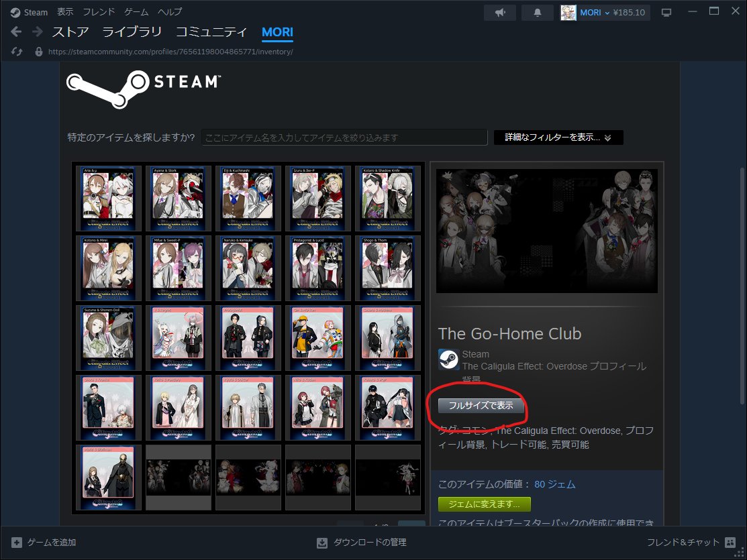This screenshot has width=747, height=560.
Task: Select the Kotaro & Shadow Knife card
Action: pos(388,198)
